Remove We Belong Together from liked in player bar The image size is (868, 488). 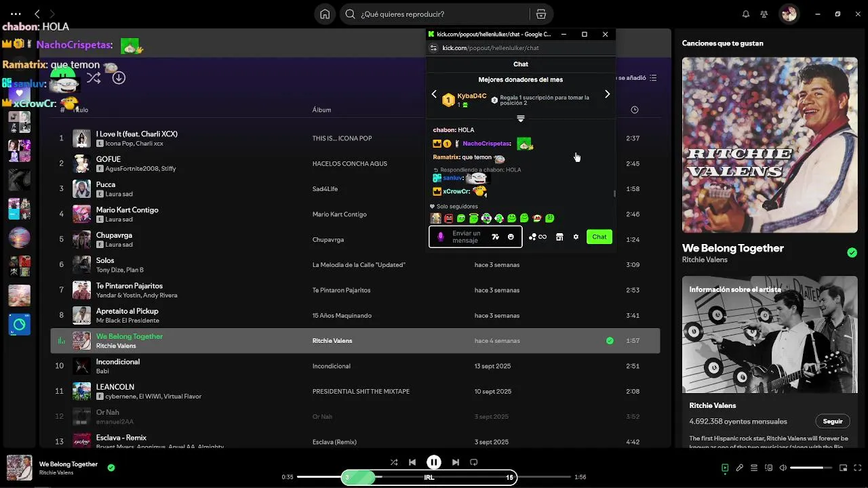click(x=111, y=468)
